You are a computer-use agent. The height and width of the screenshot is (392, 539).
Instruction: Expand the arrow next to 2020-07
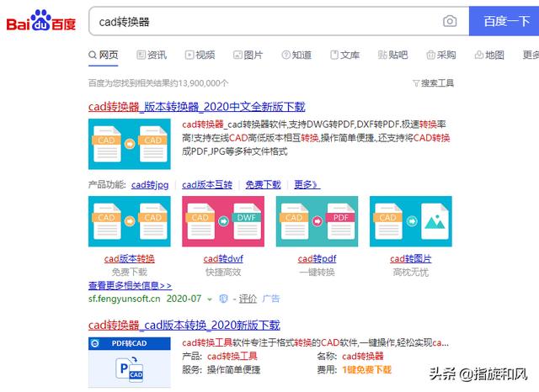coord(210,299)
